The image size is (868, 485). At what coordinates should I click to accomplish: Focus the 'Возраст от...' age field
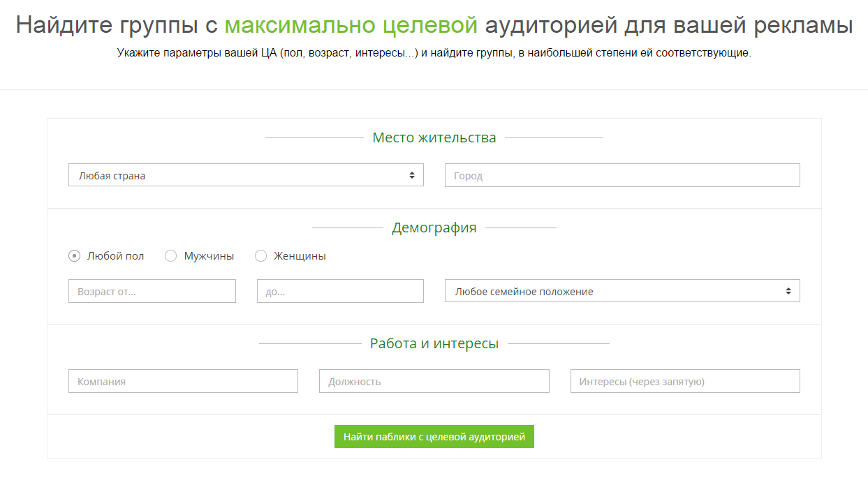coord(152,292)
